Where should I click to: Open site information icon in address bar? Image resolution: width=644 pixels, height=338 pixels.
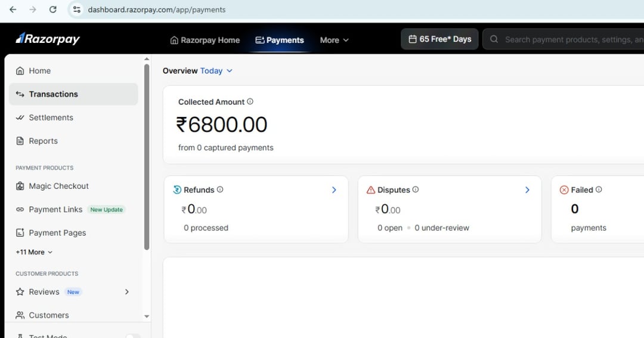[76, 10]
